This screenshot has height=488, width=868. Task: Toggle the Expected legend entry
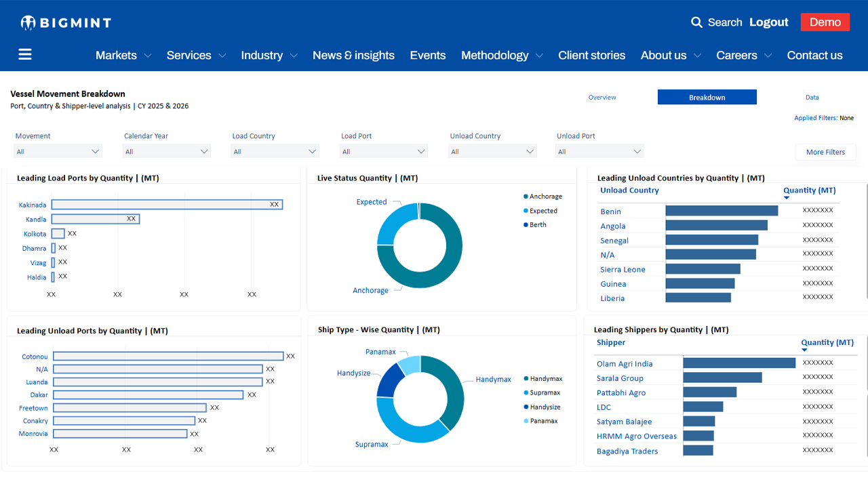pyautogui.click(x=543, y=211)
